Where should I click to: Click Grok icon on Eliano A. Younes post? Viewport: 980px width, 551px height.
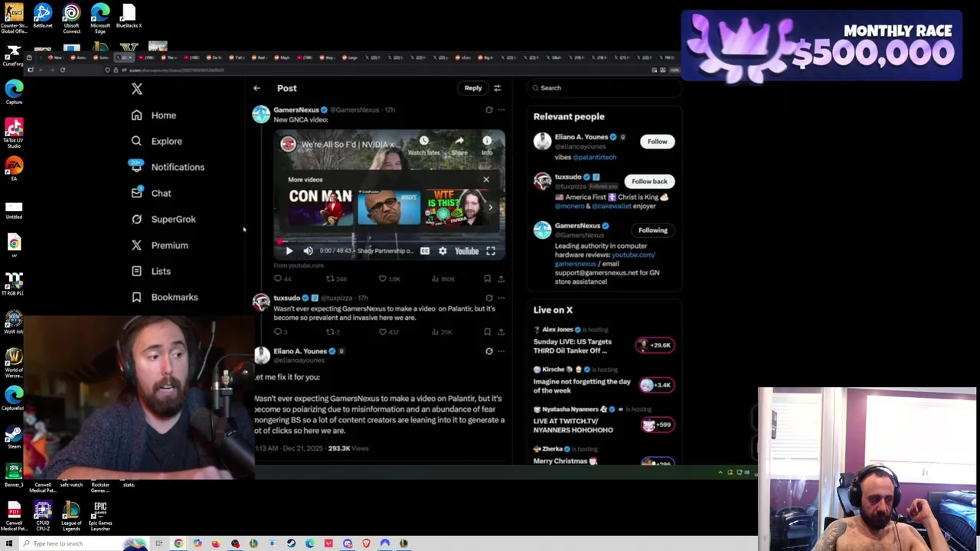point(489,351)
